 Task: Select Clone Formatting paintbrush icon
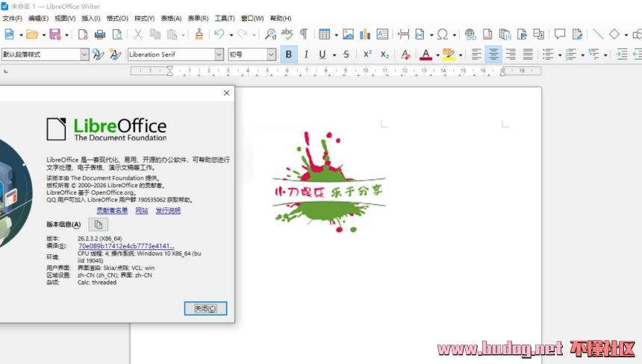(x=199, y=34)
